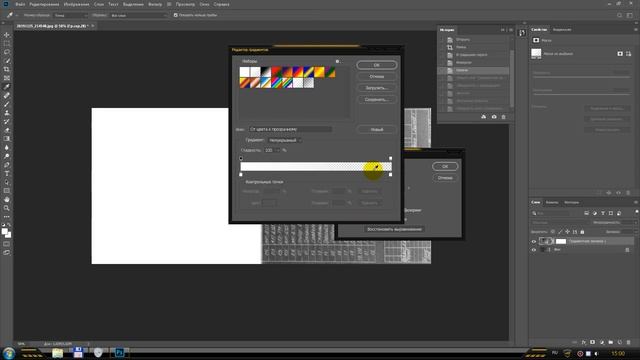The width and height of the screenshot is (640, 360).
Task: Click delete layer trash icon in Layers
Action: coord(629,342)
